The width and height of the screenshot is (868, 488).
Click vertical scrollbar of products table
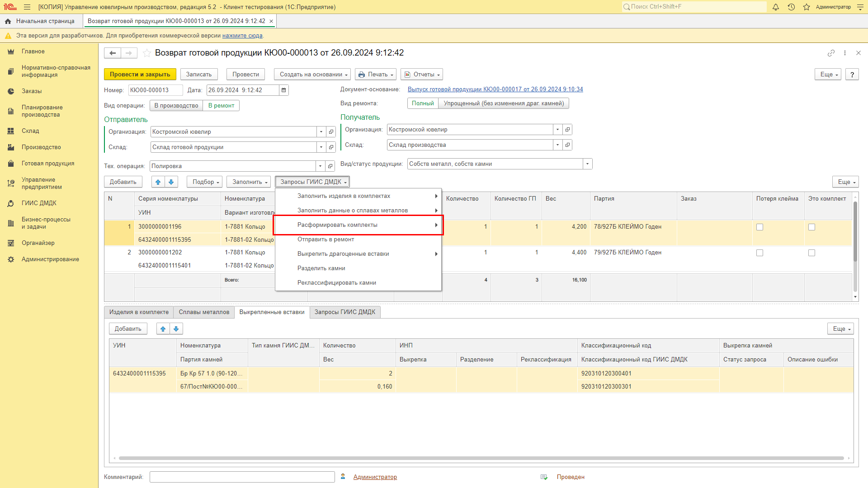pos(855,231)
